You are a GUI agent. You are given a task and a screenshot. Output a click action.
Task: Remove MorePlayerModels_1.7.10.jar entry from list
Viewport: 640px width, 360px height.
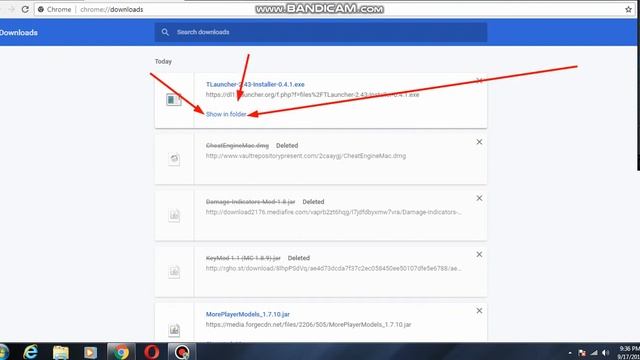point(479,311)
